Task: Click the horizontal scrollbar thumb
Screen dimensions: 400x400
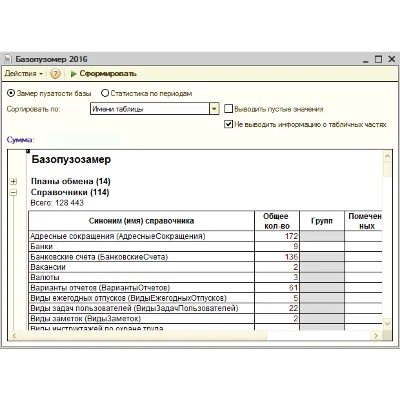Action: [x=143, y=336]
